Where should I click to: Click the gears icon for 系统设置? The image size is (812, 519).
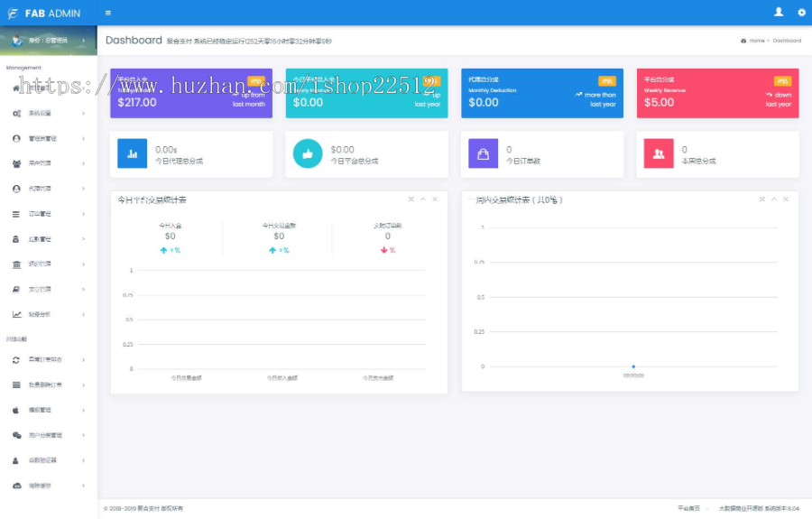16,114
